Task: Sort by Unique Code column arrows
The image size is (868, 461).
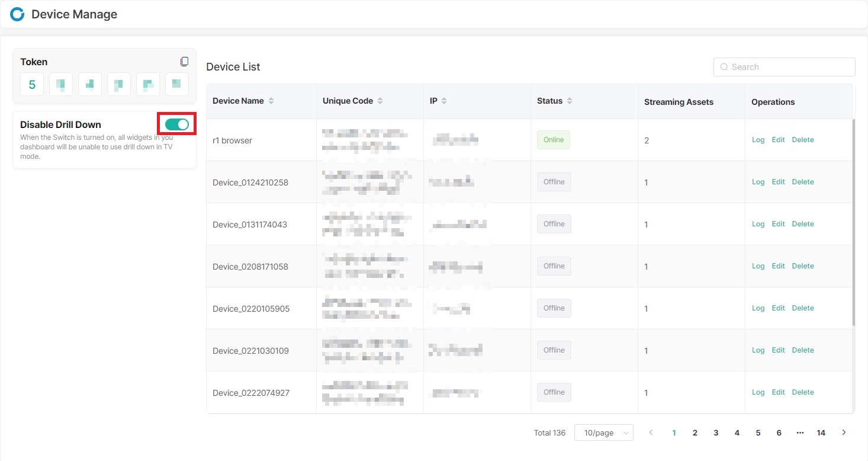Action: 380,101
